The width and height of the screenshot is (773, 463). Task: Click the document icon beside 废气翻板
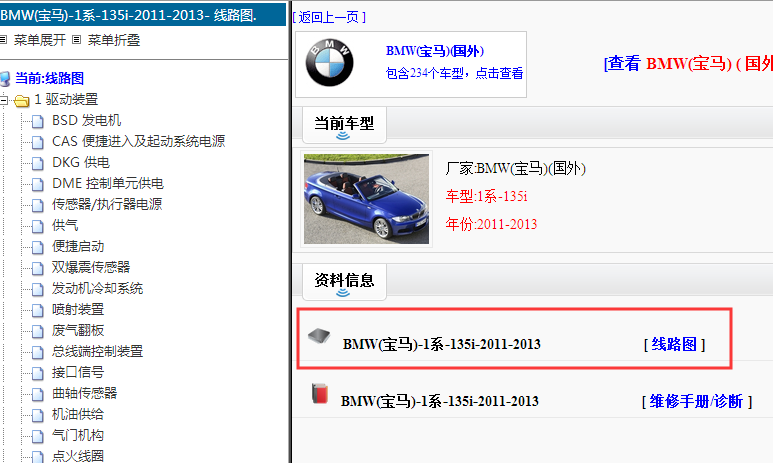pos(37,330)
